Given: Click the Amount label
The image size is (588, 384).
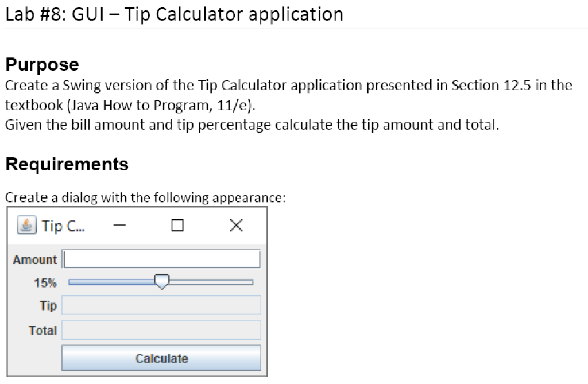Looking at the screenshot, I should tap(34, 259).
